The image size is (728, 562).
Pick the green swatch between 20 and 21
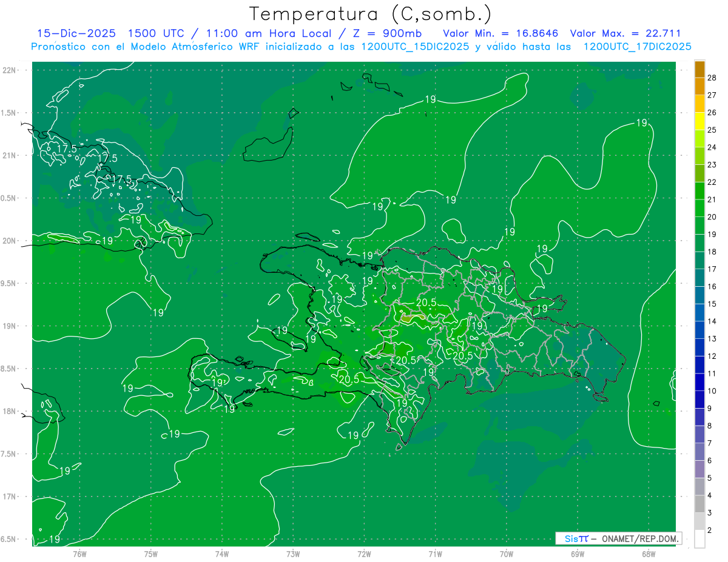pyautogui.click(x=699, y=208)
